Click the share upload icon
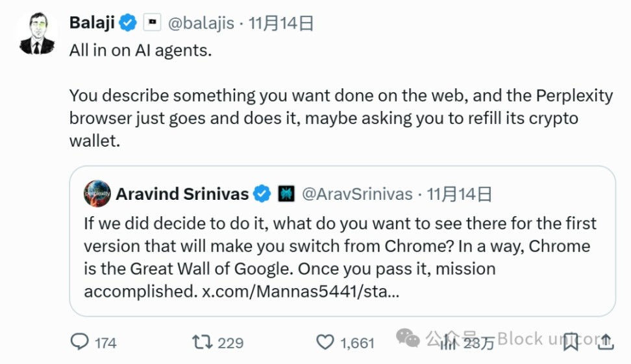The image size is (631, 364). coord(606,342)
